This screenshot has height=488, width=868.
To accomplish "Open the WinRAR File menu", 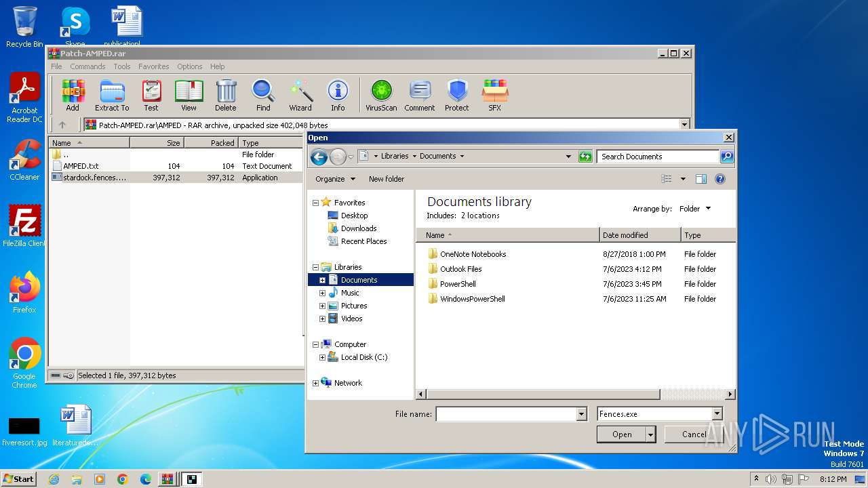I will (56, 66).
